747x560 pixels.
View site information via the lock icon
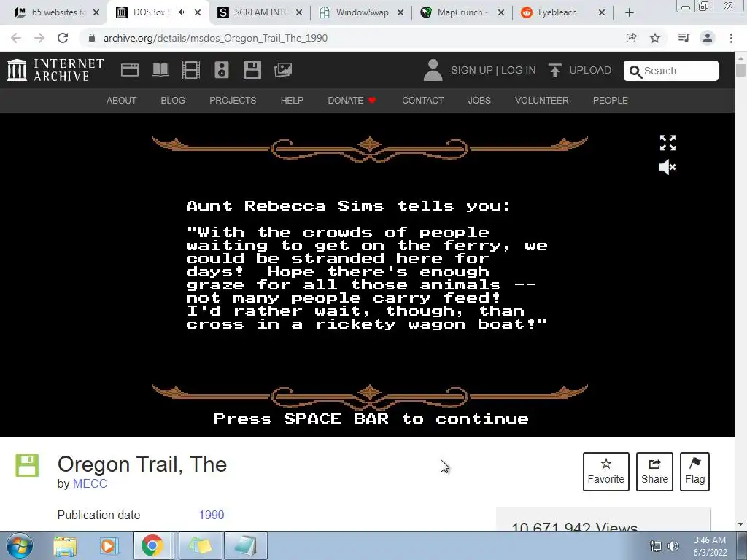click(92, 38)
